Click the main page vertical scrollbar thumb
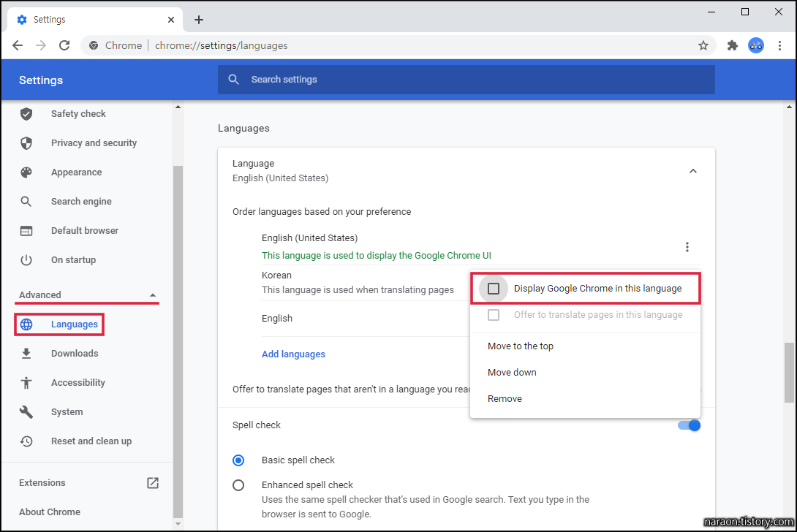Image resolution: width=797 pixels, height=532 pixels. click(x=789, y=372)
